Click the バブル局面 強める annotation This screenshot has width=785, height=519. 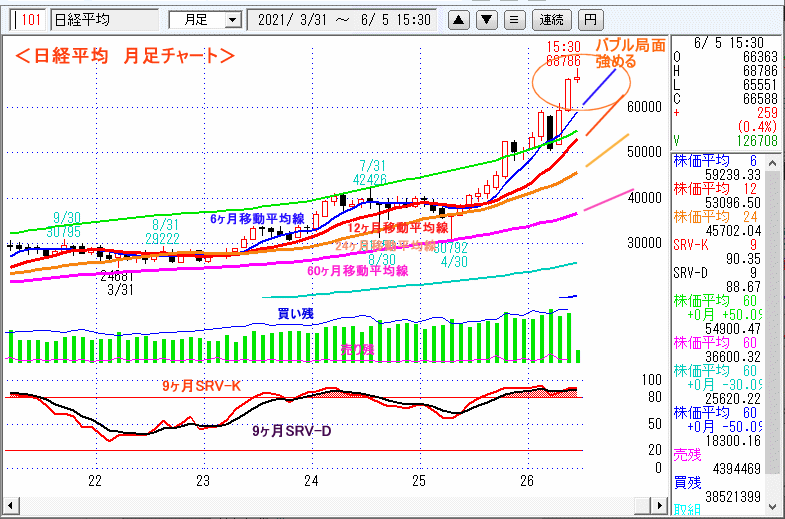pyautogui.click(x=630, y=53)
